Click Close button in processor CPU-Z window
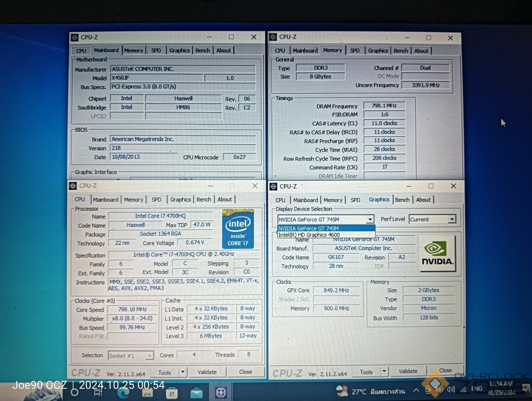This screenshot has width=532, height=401. (246, 372)
